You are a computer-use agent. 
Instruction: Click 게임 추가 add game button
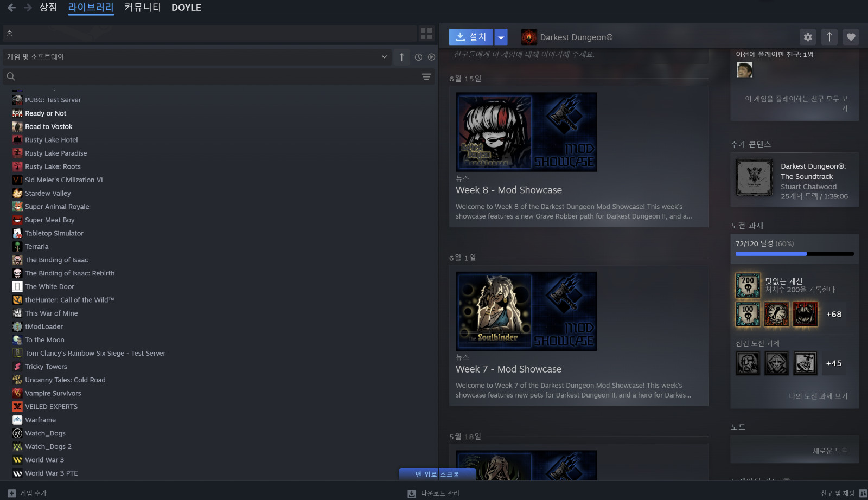pyautogui.click(x=27, y=493)
